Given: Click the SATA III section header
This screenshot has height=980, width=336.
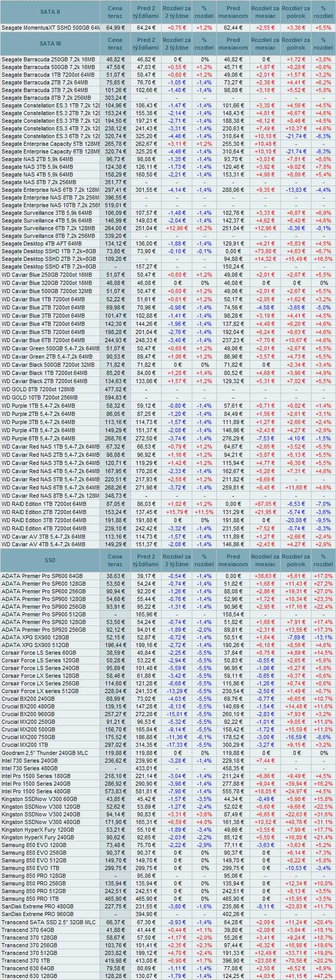Looking at the screenshot, I should pyautogui.click(x=50, y=43).
